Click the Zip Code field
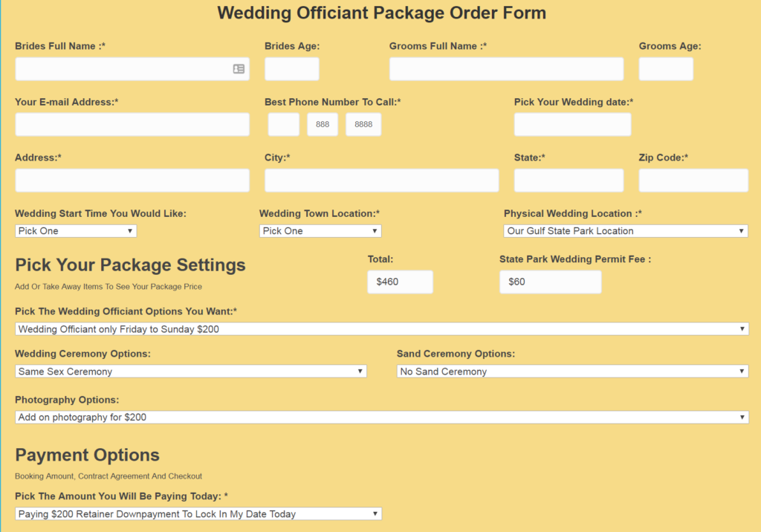 [693, 181]
